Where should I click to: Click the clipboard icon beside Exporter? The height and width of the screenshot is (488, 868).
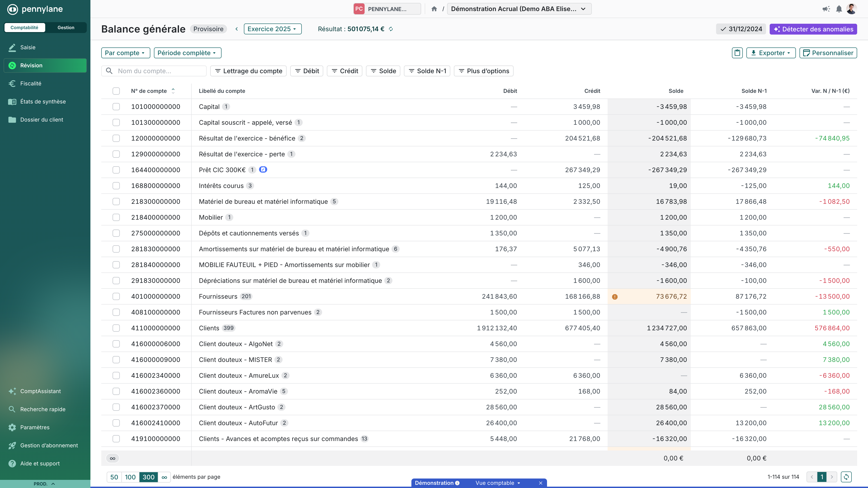click(x=737, y=53)
